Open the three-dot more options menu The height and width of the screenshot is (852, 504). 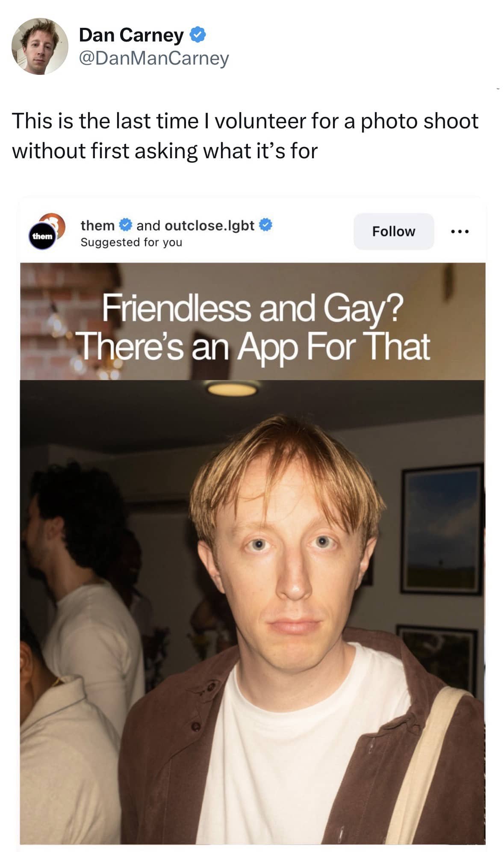point(460,232)
